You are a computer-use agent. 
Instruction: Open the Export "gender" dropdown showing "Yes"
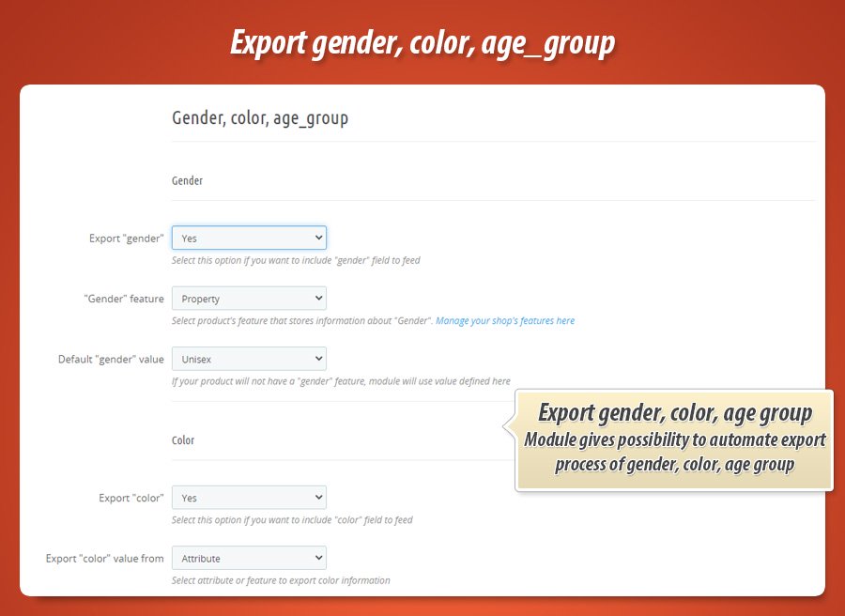click(249, 238)
